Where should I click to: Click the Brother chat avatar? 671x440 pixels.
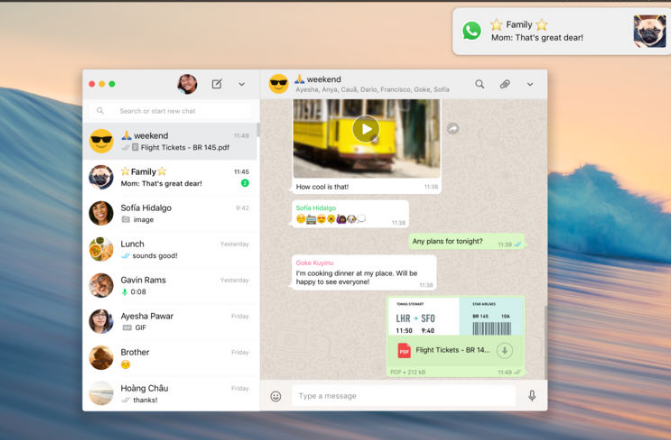point(101,357)
